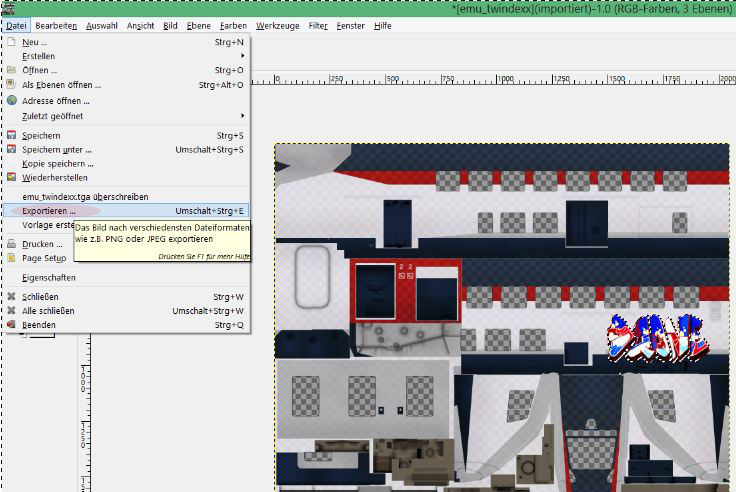736x492 pixels.
Task: Open Eigenschaften from Datei menu
Action: click(126, 277)
